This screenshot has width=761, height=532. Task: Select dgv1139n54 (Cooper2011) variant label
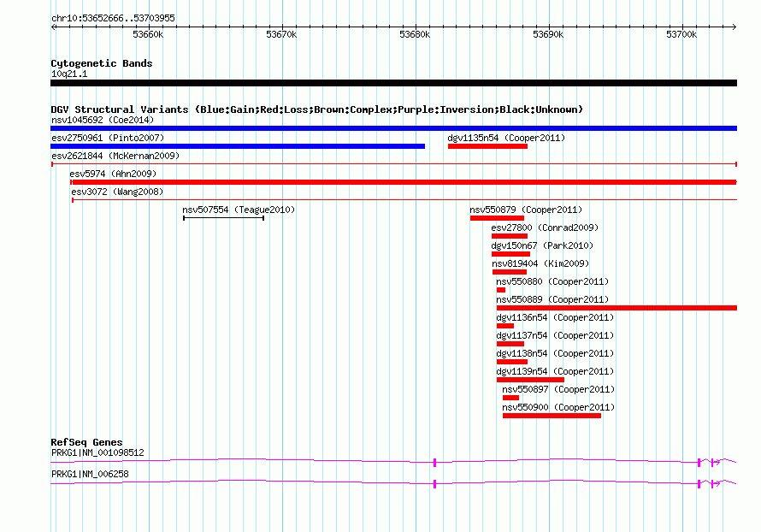(555, 371)
